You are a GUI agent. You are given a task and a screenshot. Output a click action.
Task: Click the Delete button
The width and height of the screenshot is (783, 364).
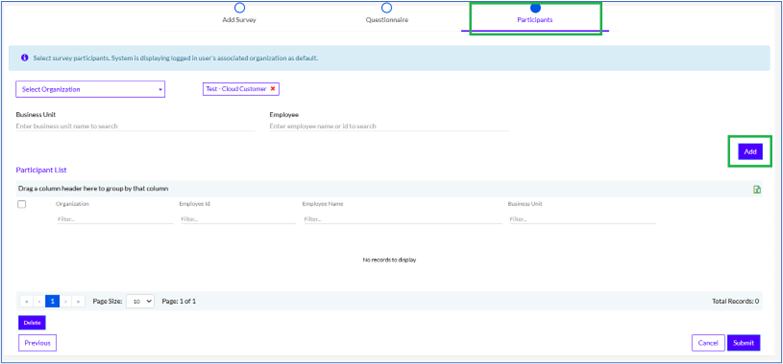[x=32, y=323]
